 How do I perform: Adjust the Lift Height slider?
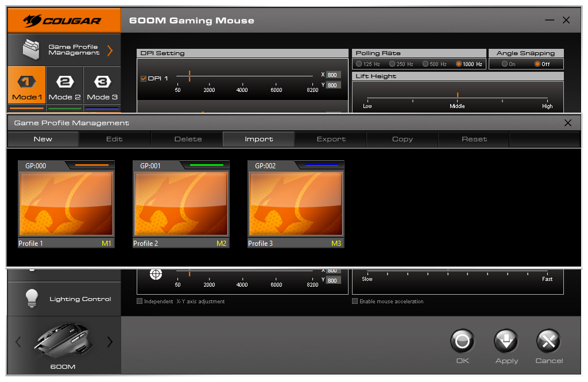[458, 95]
